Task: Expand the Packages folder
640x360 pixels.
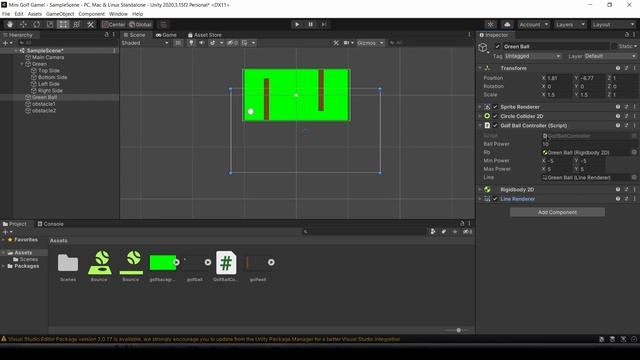Action: point(4,266)
